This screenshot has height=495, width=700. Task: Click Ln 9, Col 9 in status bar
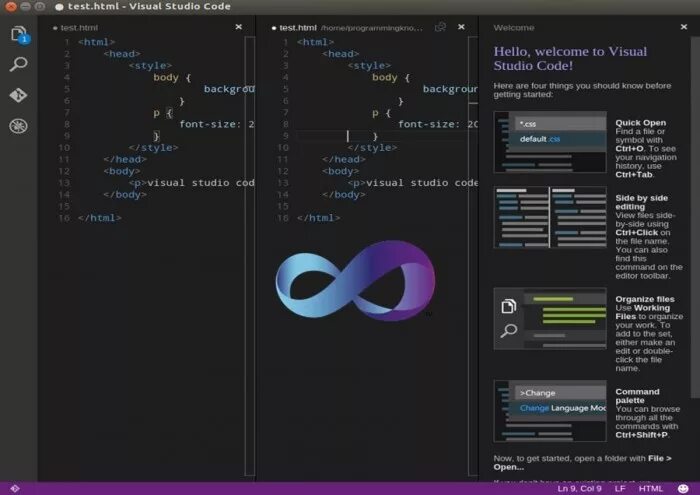click(579, 488)
